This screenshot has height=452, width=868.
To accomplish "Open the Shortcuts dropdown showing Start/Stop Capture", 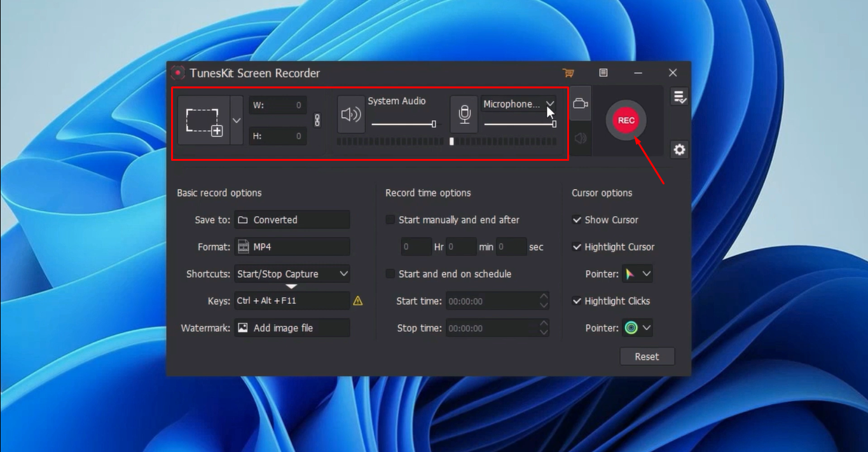I will tap(292, 273).
